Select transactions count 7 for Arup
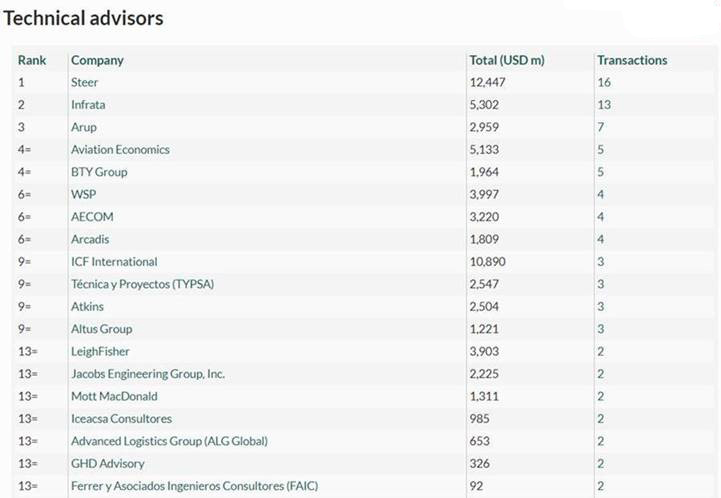The width and height of the screenshot is (721, 498). click(x=601, y=127)
